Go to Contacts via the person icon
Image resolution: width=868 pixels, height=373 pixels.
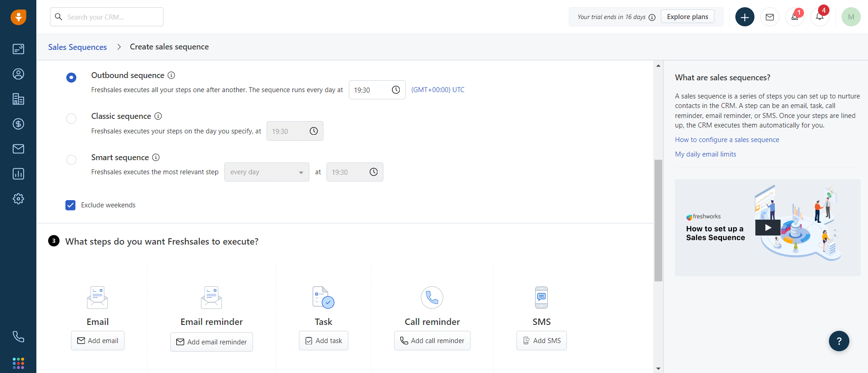point(18,74)
